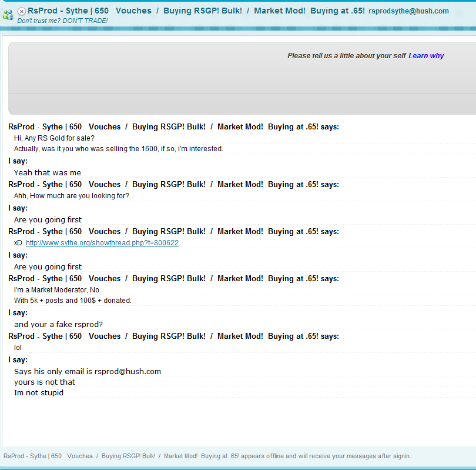This screenshot has width=476, height=470.
Task: Click status message Don't trust me? DON'T TRADE!
Action: (62, 21)
